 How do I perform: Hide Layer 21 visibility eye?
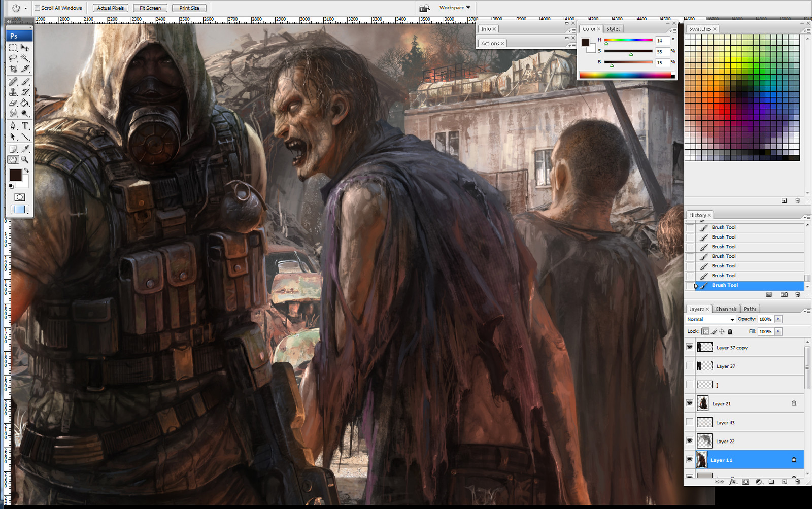click(x=690, y=403)
